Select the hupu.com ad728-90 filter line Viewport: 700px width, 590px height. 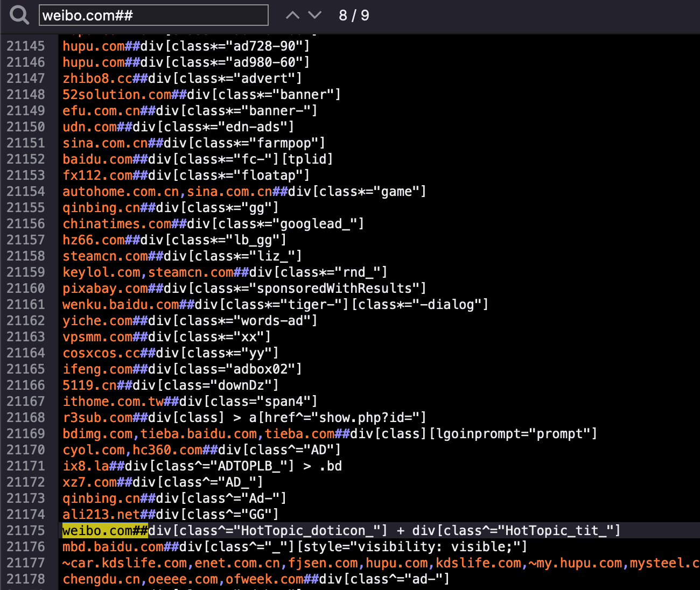186,46
